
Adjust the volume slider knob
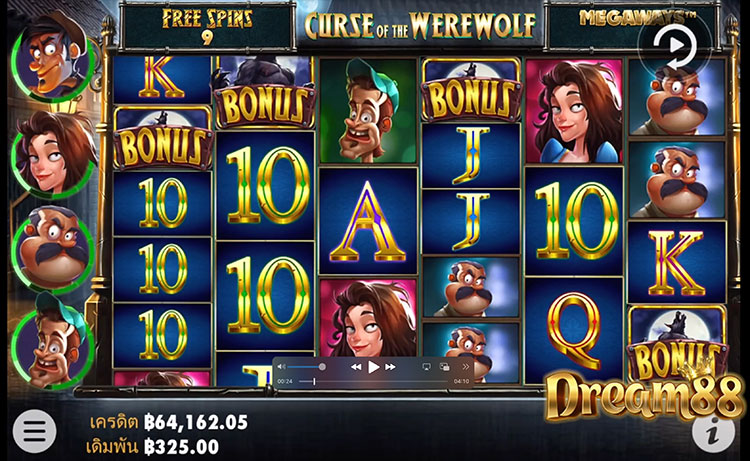click(322, 367)
